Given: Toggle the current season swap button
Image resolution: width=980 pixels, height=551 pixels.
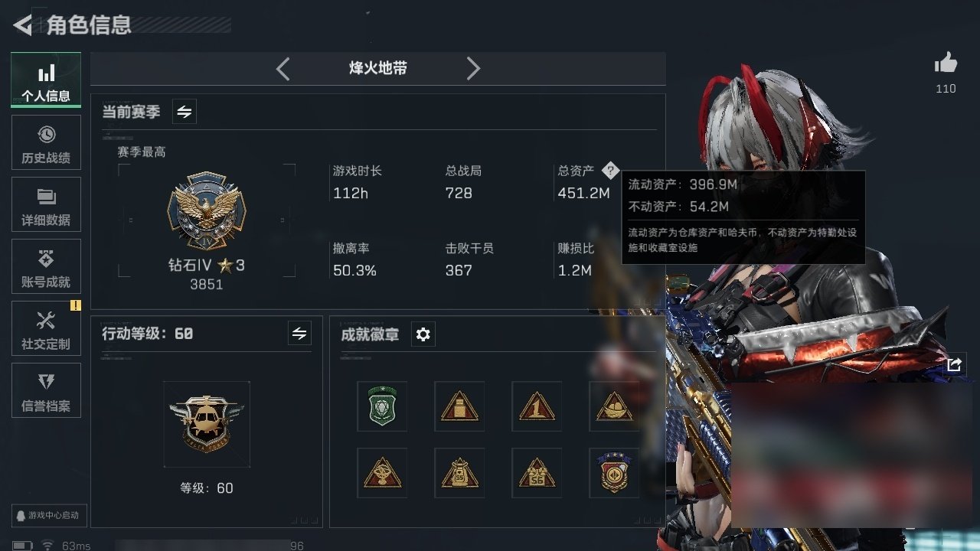Looking at the screenshot, I should click(x=185, y=112).
